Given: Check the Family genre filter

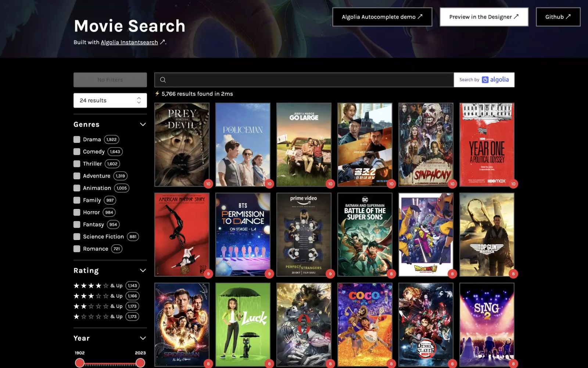Looking at the screenshot, I should click(77, 200).
